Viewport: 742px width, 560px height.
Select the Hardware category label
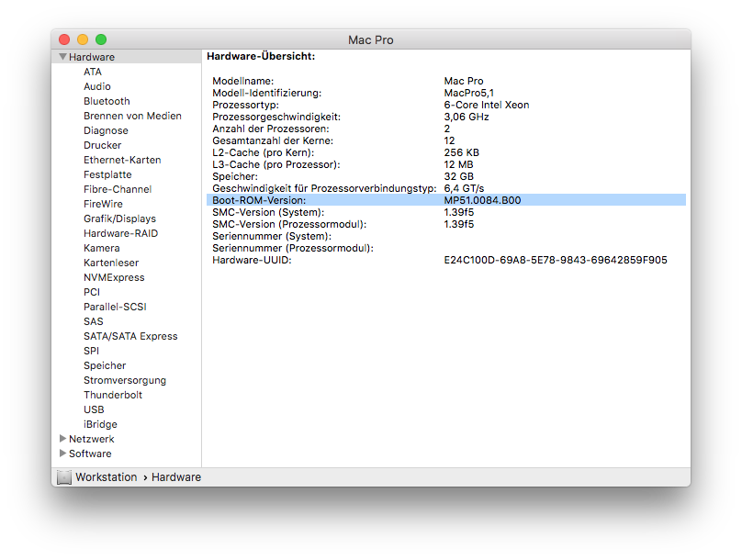click(x=92, y=57)
